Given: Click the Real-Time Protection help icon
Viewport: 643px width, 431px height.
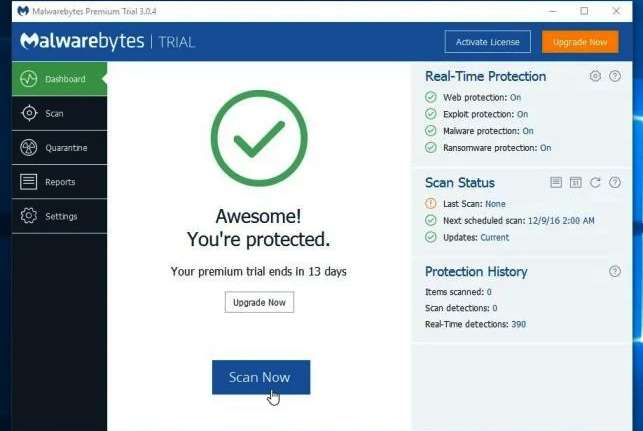Looking at the screenshot, I should [x=615, y=76].
